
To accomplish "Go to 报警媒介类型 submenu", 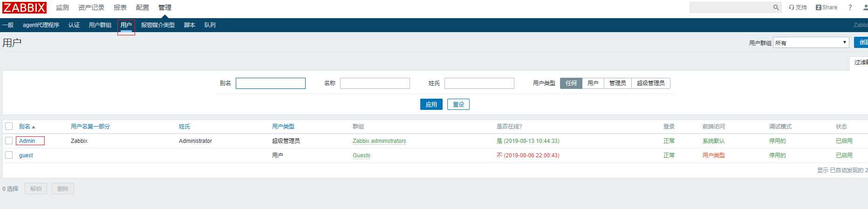I will coord(158,25).
